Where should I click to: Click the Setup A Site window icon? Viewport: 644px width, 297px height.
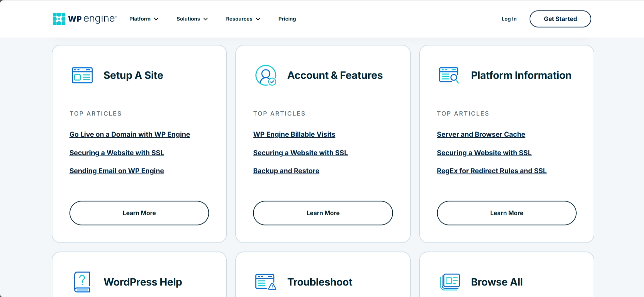point(82,75)
